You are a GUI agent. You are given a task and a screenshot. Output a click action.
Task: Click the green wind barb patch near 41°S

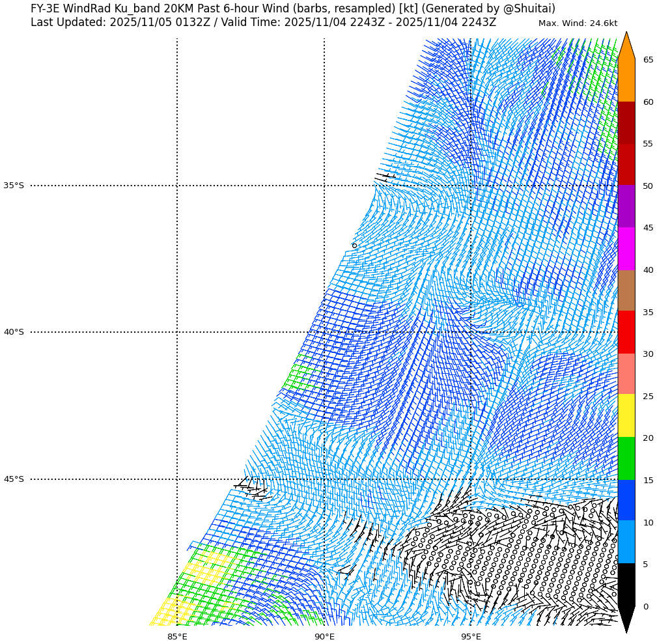301,377
